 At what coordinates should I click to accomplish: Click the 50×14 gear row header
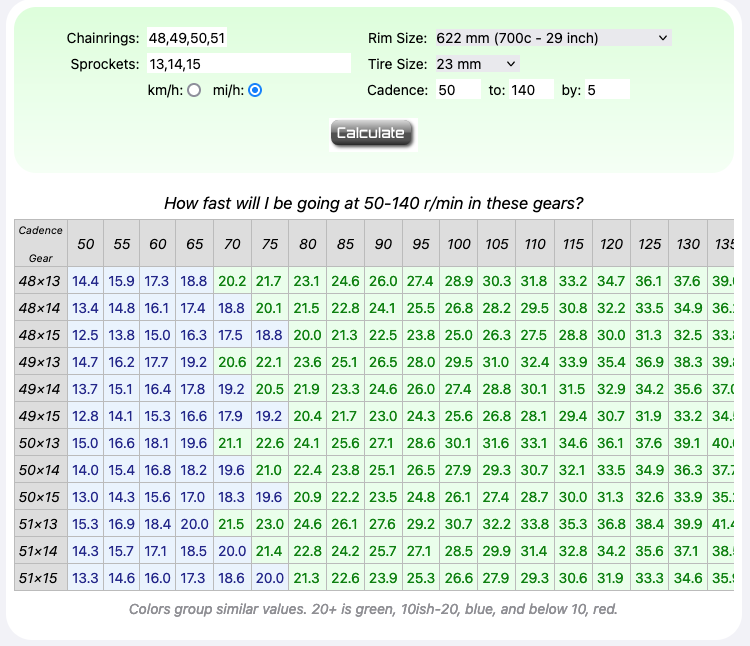[41, 470]
